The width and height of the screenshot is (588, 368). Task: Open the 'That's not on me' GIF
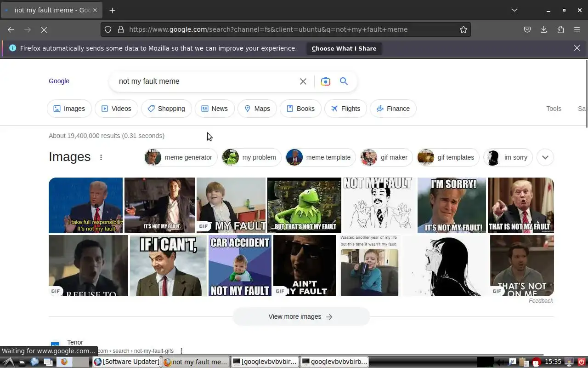click(522, 266)
